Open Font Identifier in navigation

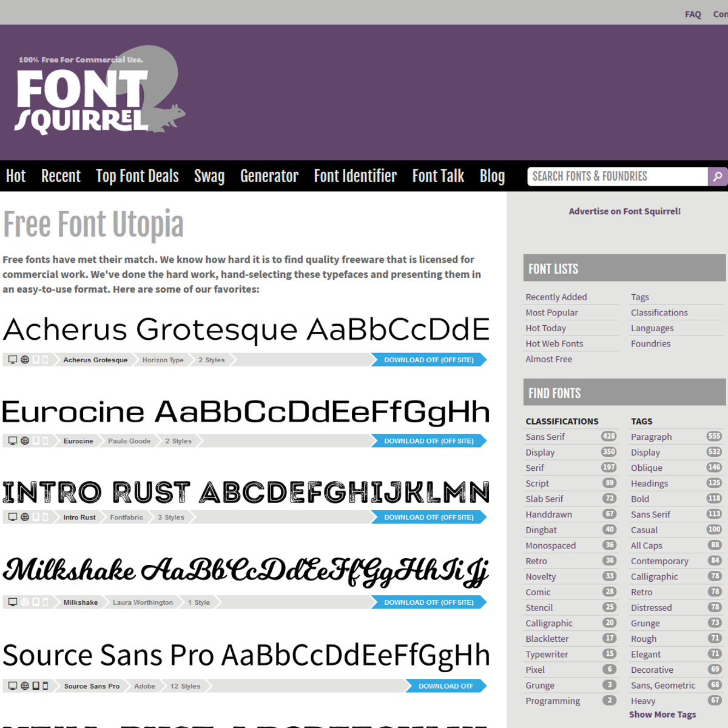click(356, 176)
